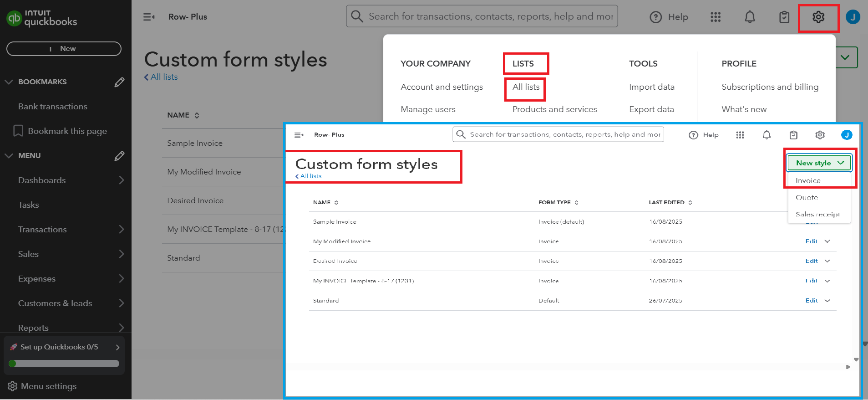Click the notifications bell in the inset screenshot
Viewport: 868px width, 400px height.
pos(766,135)
